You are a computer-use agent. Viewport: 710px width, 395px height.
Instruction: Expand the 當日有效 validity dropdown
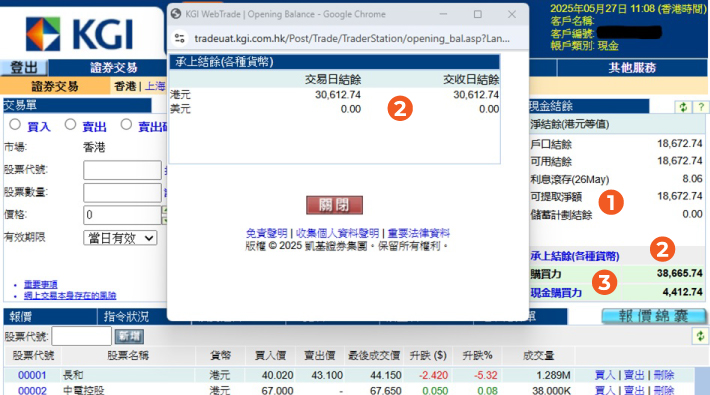(120, 238)
